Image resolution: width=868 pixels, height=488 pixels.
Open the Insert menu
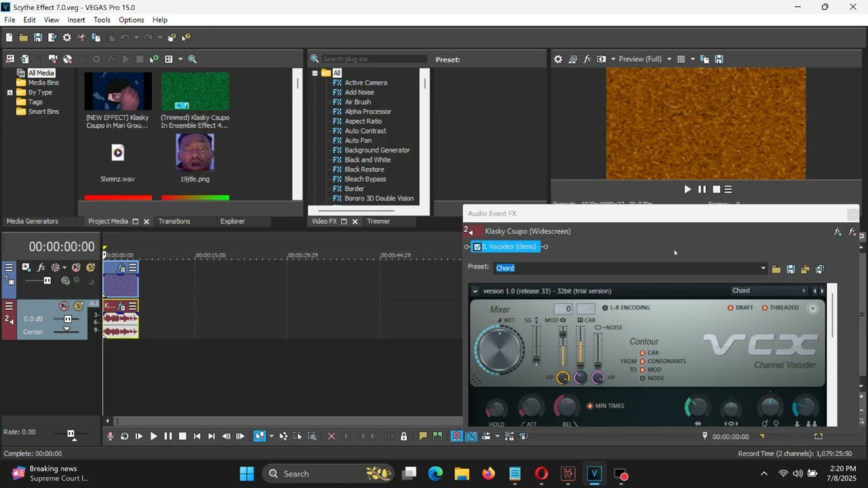click(x=76, y=20)
